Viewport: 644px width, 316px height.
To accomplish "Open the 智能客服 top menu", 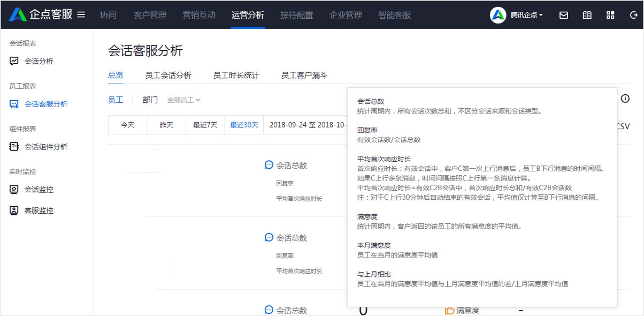I will pos(394,15).
